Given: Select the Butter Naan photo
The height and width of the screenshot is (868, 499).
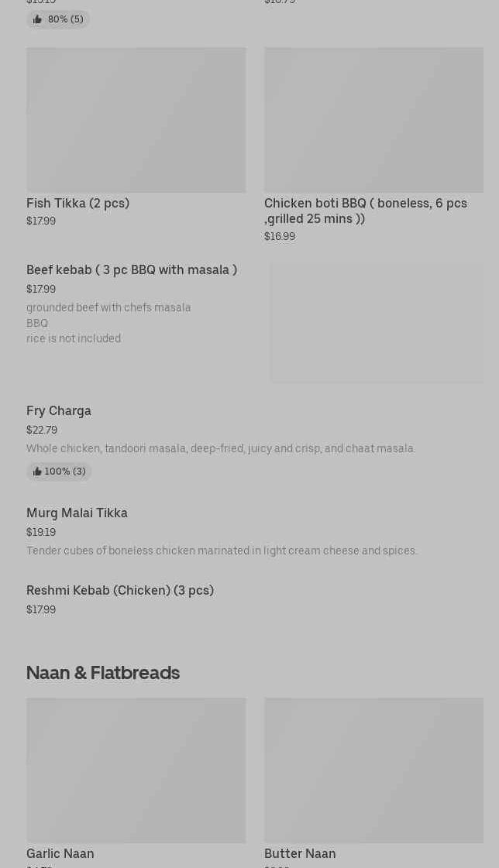Looking at the screenshot, I should tap(373, 770).
